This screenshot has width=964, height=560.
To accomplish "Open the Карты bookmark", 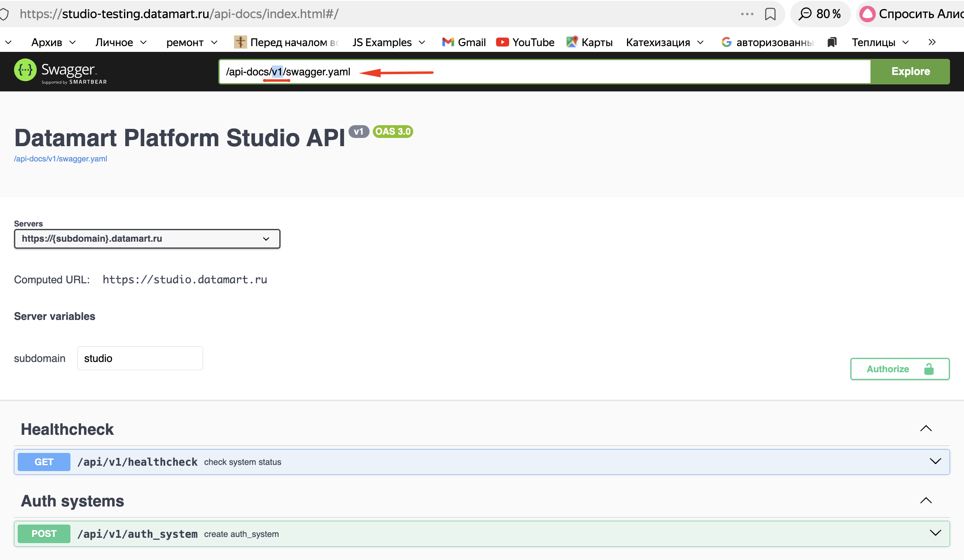I will pyautogui.click(x=590, y=42).
